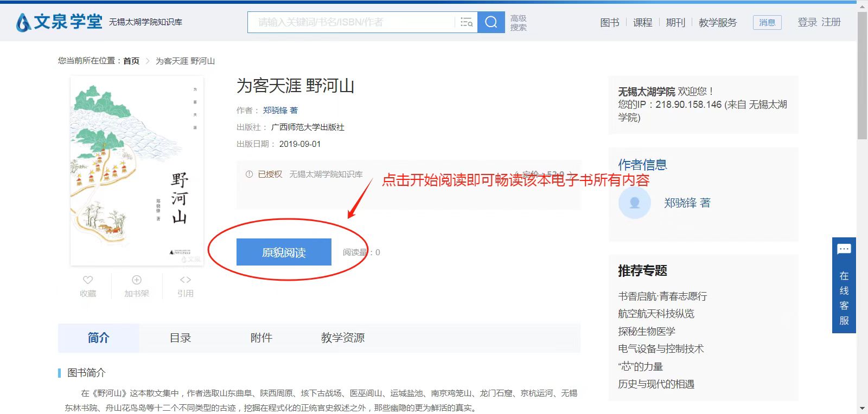Open the 教学资源 tab

click(342, 338)
